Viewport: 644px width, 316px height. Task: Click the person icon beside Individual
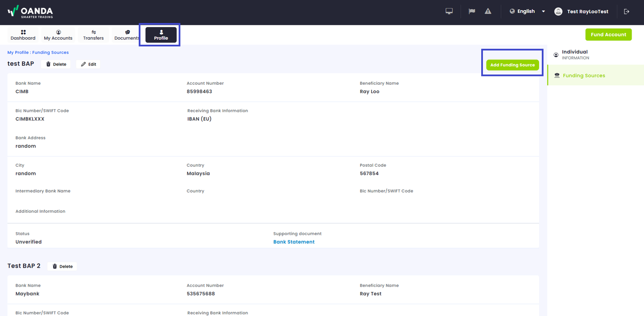pyautogui.click(x=556, y=54)
